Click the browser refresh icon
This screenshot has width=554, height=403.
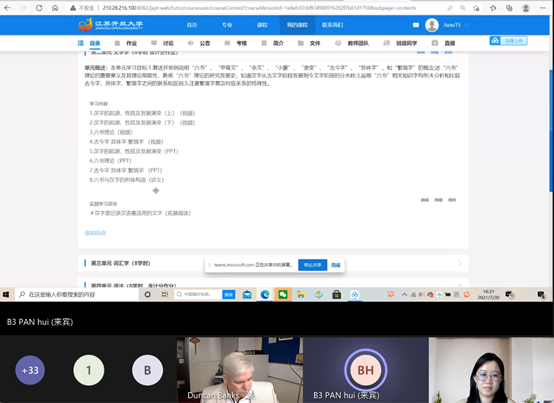[x=39, y=8]
